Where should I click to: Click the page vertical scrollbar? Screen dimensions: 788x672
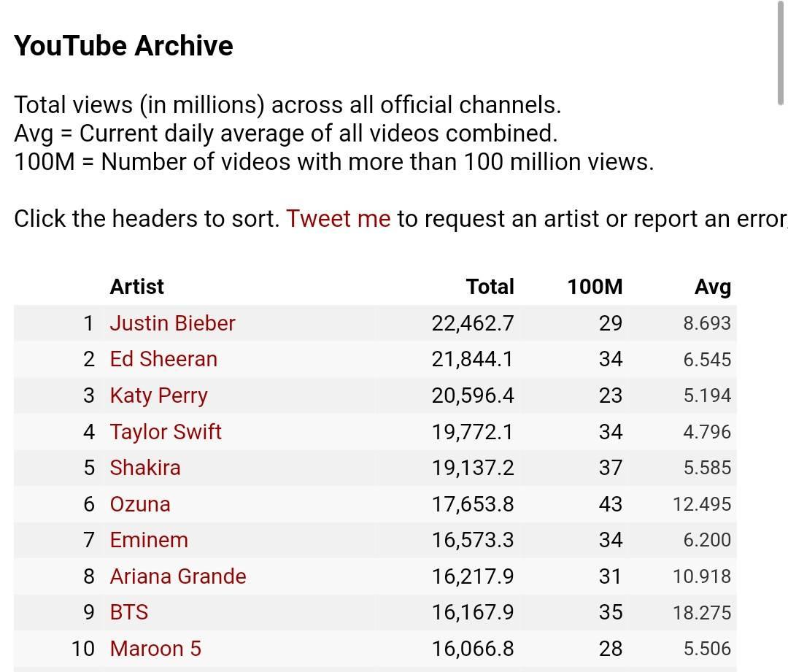781,53
